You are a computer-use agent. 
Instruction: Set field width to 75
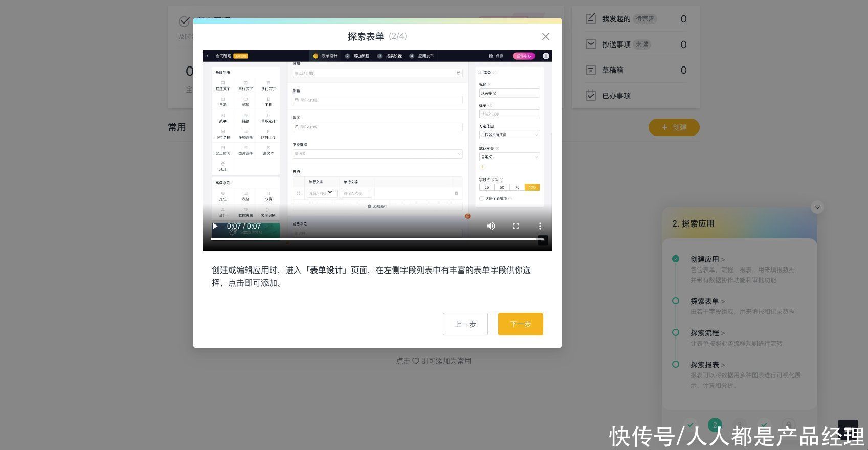(517, 187)
